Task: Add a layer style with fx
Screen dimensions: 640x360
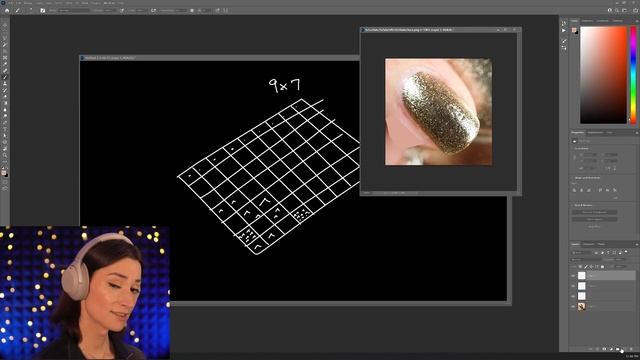Action: coord(598,349)
